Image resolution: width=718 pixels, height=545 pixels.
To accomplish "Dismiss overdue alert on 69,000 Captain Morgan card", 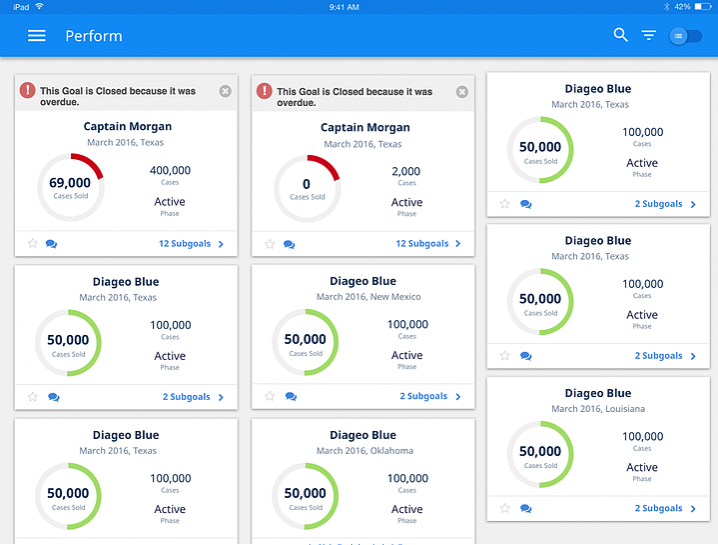I will 225,91.
